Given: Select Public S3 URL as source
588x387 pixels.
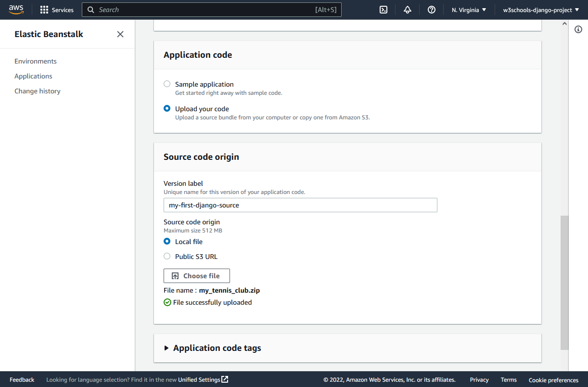Looking at the screenshot, I should click(x=167, y=257).
